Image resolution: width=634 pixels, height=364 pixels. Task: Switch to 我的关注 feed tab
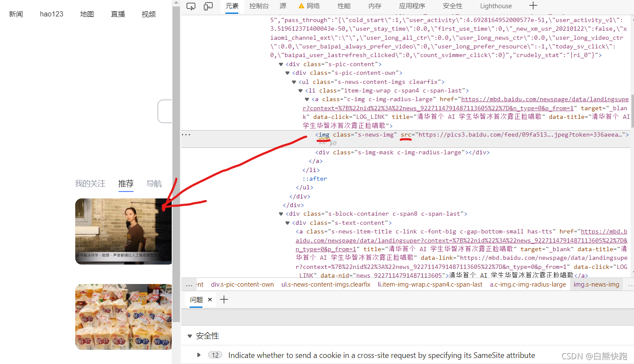(90, 184)
